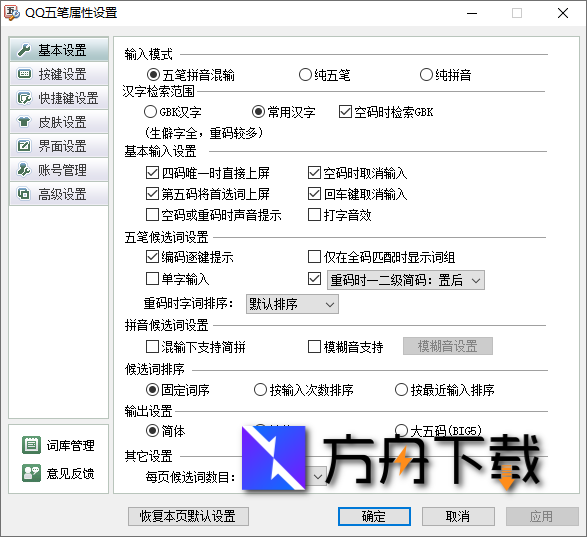Toggle the checkbox beside 重码时一二级简码 dropdown
The image size is (587, 537).
(x=314, y=279)
